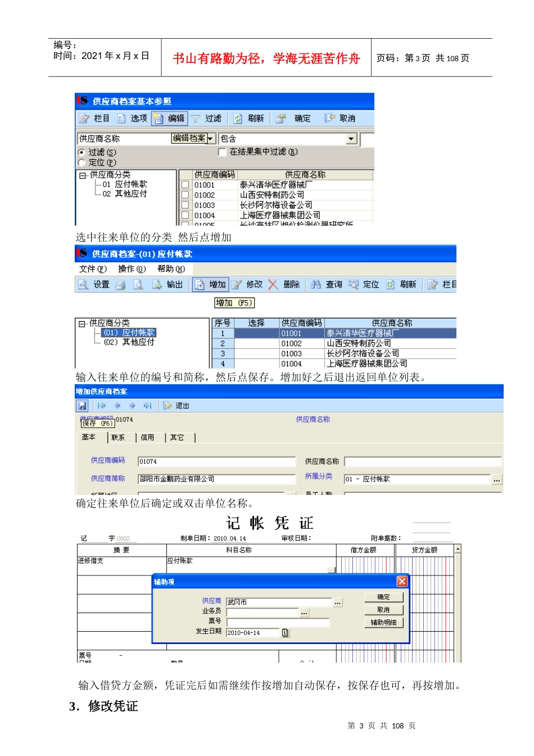Click 查询 binoculars icon
Viewport: 534px width, 756px height.
tap(316, 285)
